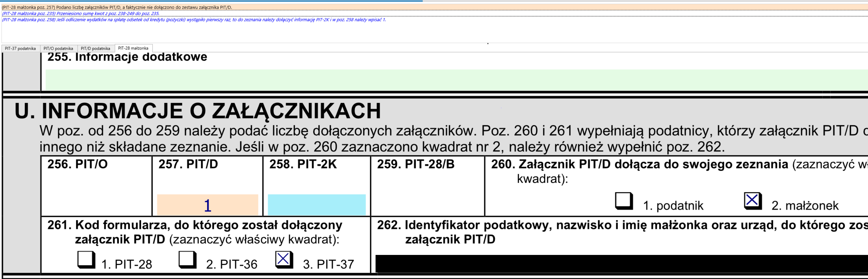Image resolution: width=868 pixels, height=279 pixels.
Task: Click the orange 257 PIT/D field
Action: 207,205
